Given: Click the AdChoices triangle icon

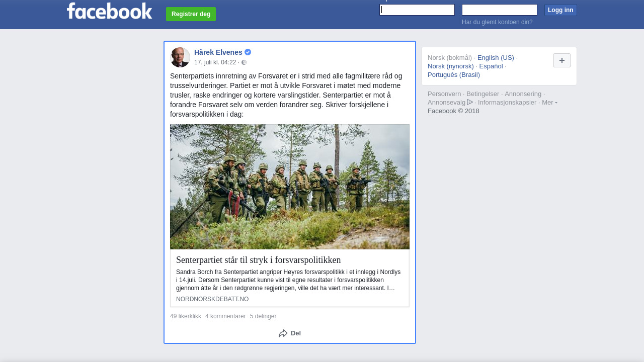Looking at the screenshot, I should click(x=470, y=102).
